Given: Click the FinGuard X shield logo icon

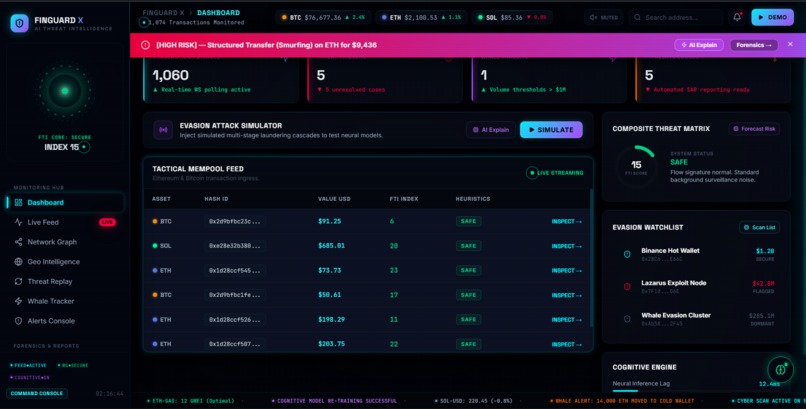Looking at the screenshot, I should (x=20, y=23).
